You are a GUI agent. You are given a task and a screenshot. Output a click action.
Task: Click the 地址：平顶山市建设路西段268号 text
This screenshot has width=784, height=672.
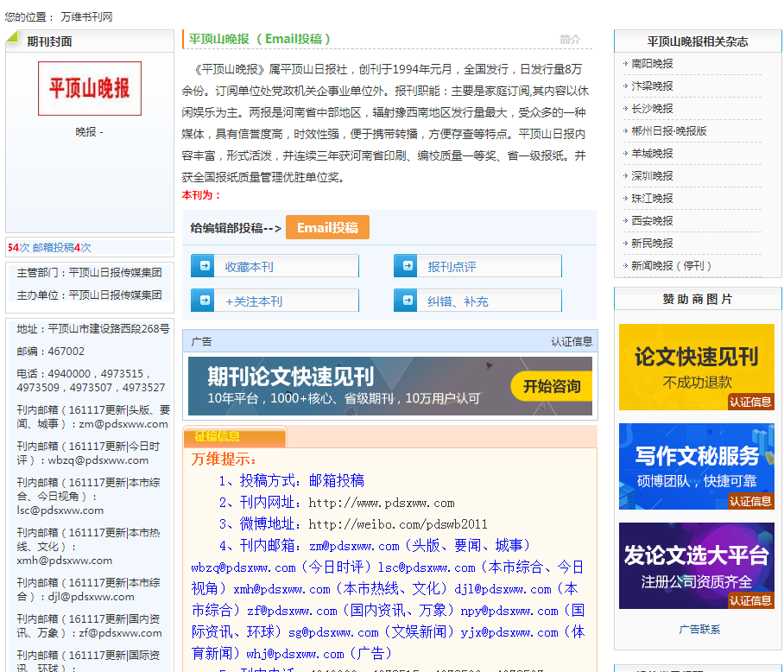[93, 329]
